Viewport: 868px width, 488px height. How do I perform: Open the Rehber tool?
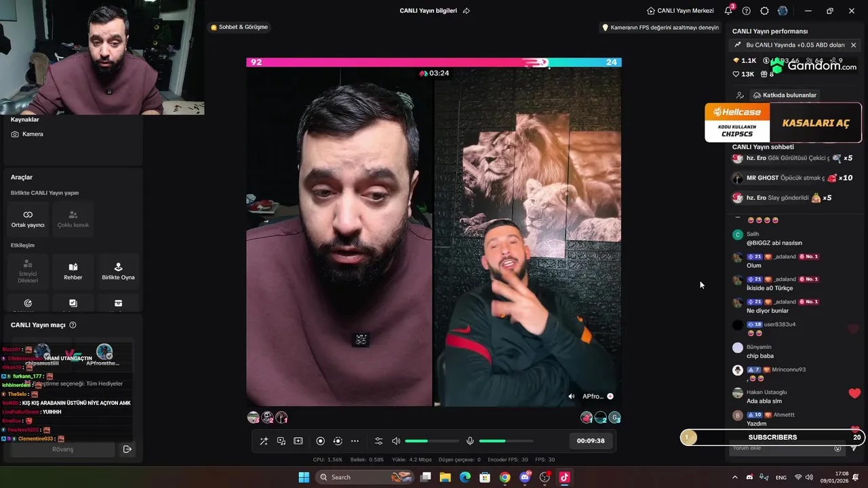pos(73,270)
